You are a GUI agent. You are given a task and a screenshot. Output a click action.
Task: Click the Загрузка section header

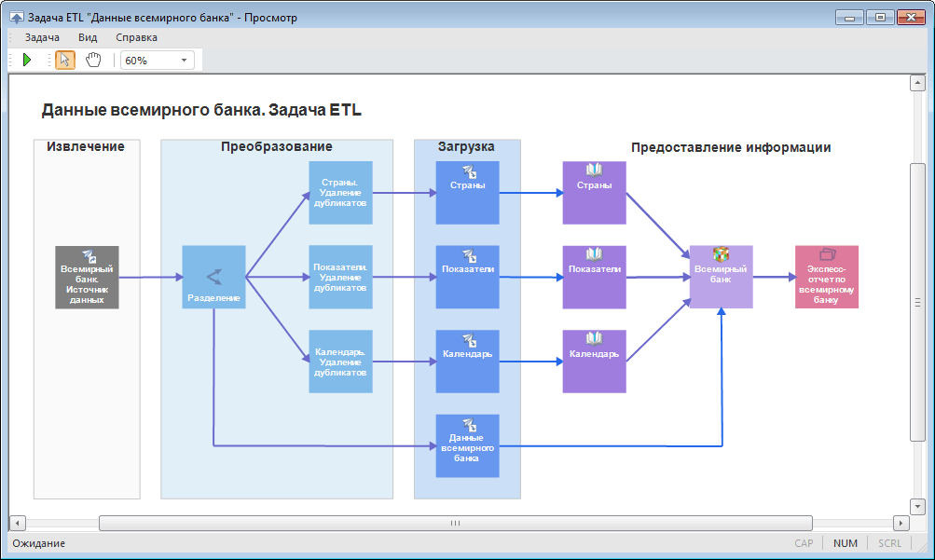[x=466, y=146]
